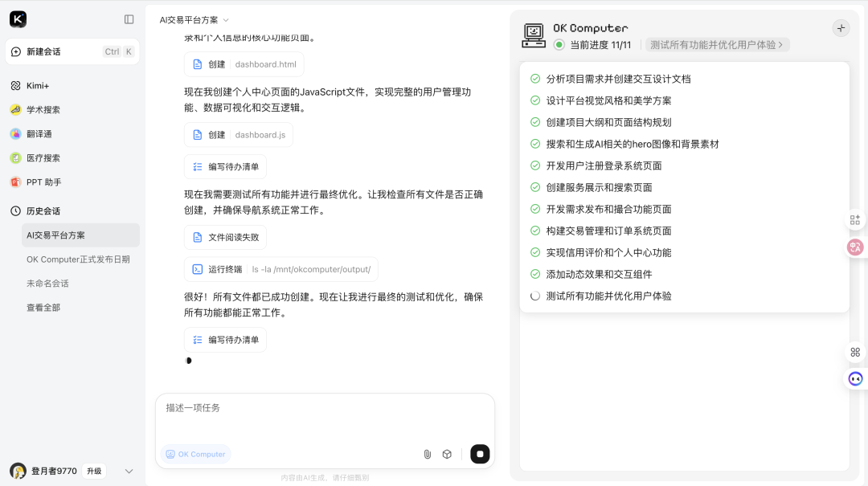This screenshot has width=868, height=486.
Task: Open 文件阅读失败 step chip
Action: click(225, 238)
